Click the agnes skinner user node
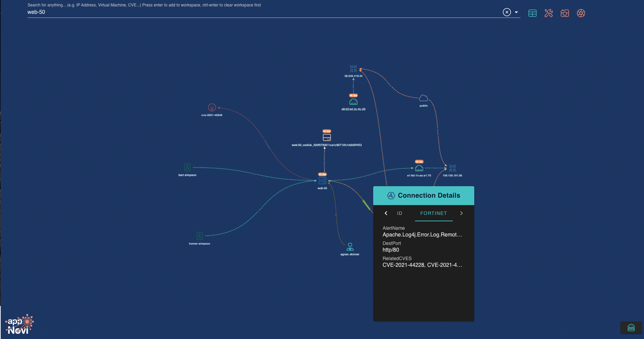Screen dimensions: 644x339 350,247
